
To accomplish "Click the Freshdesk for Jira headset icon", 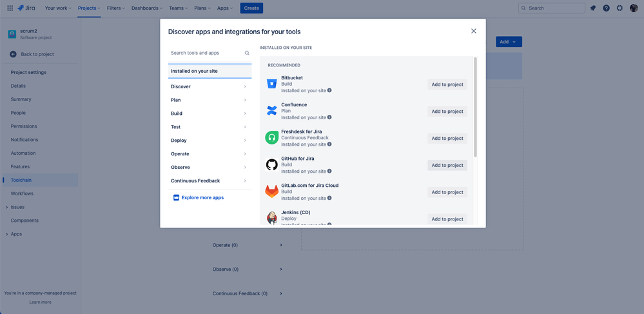I will (x=271, y=138).
